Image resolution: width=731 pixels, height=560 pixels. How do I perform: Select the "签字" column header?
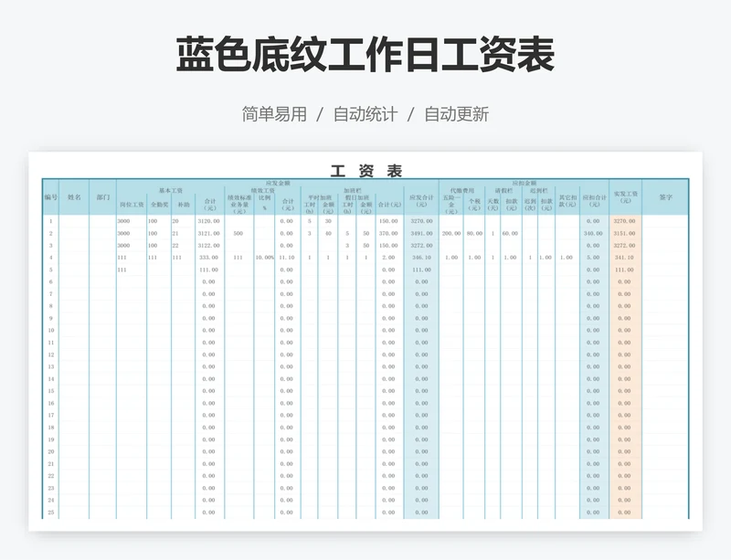click(x=666, y=197)
